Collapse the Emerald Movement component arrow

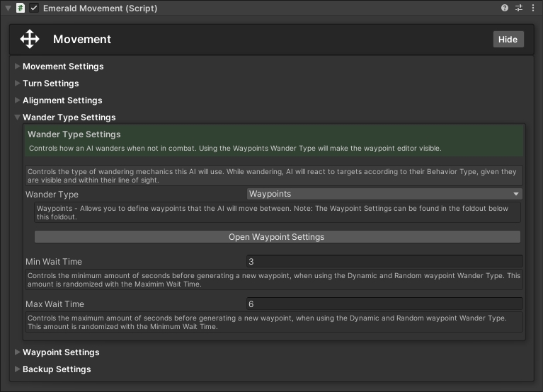point(8,8)
